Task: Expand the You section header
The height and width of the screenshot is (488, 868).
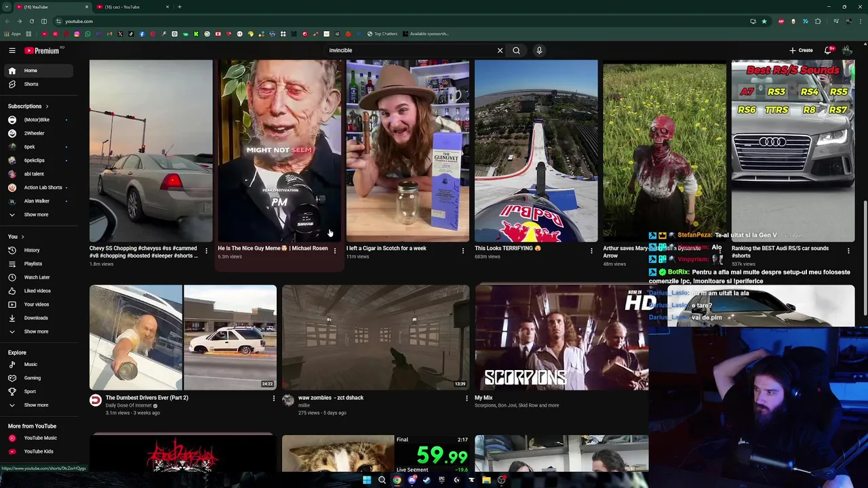Action: tap(16, 237)
